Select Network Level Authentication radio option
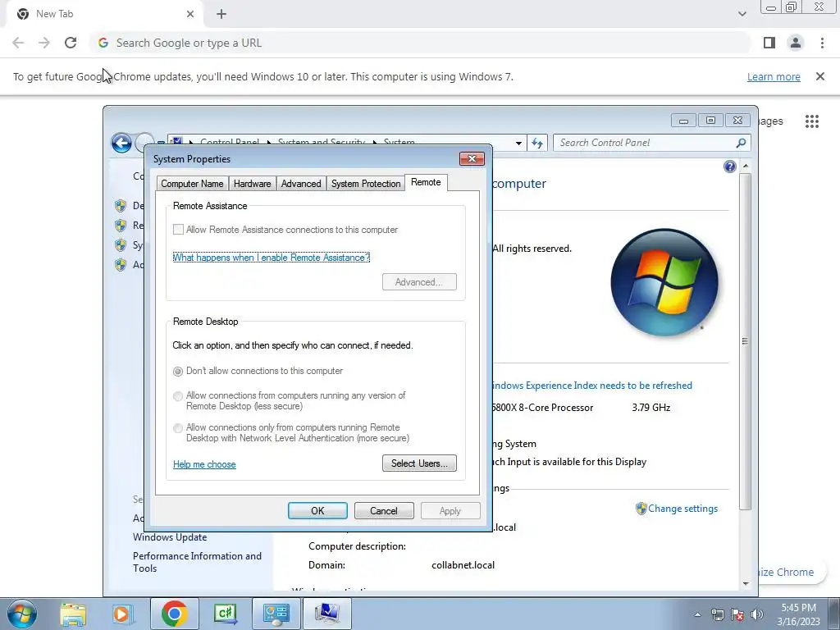This screenshot has height=630, width=840. pos(178,428)
